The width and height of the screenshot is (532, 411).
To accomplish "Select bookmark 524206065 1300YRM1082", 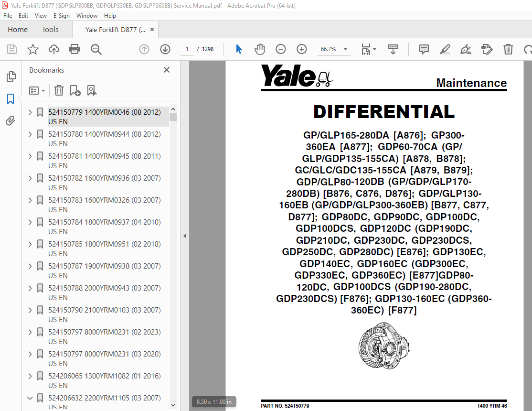I will [x=105, y=380].
